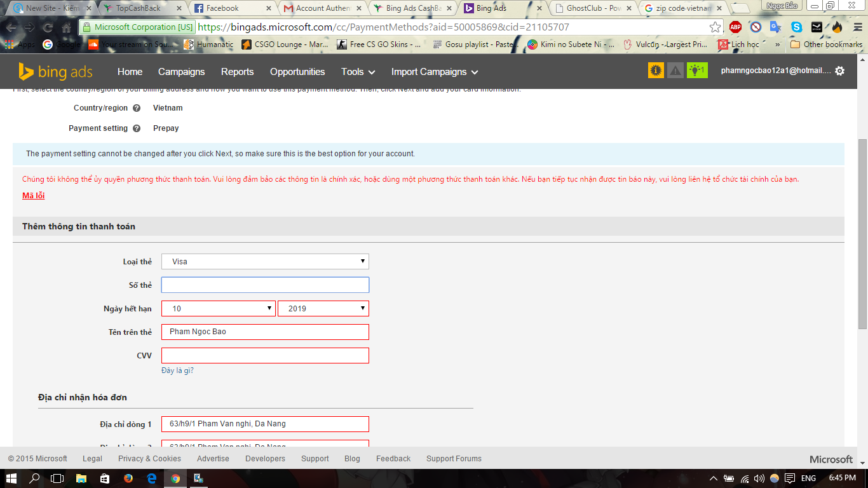Click the Địa chỉ dòng 1 address field
868x488 pixels.
point(265,424)
